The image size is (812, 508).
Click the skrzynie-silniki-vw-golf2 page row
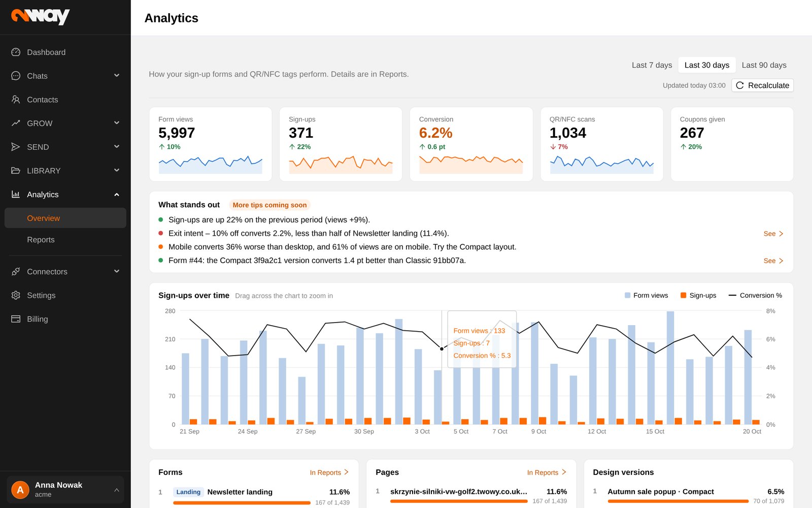pyautogui.click(x=471, y=496)
